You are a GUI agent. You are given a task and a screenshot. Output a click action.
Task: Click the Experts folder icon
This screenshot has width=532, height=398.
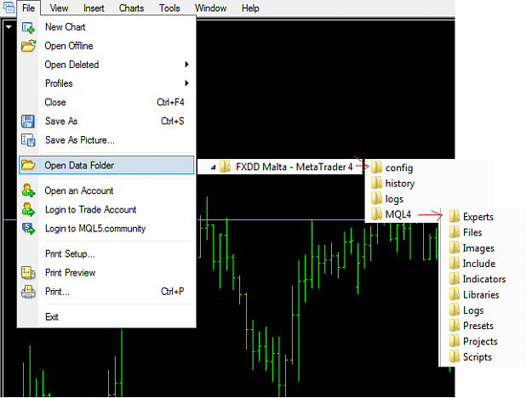455,216
